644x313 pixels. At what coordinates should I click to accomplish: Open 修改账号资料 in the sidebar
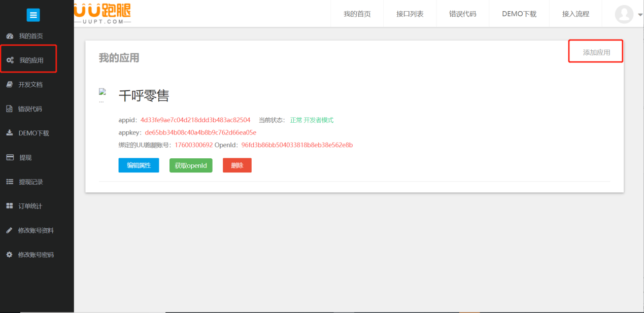tap(37, 231)
